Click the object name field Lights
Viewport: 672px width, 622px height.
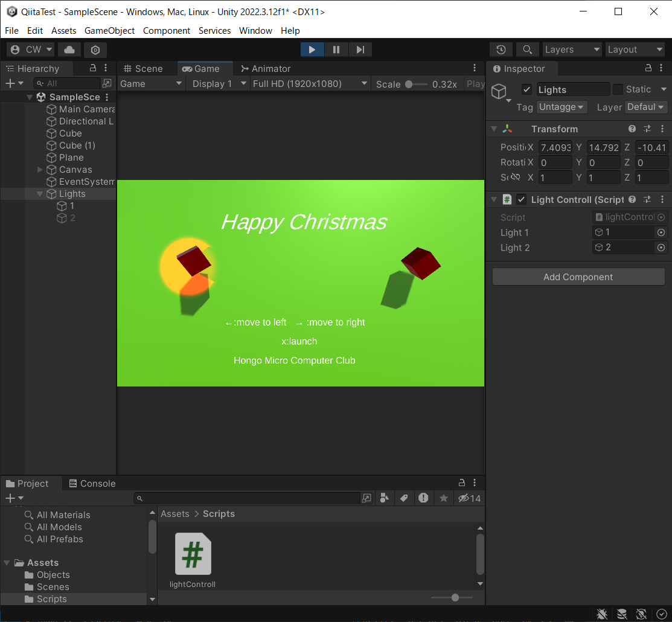pyautogui.click(x=573, y=89)
